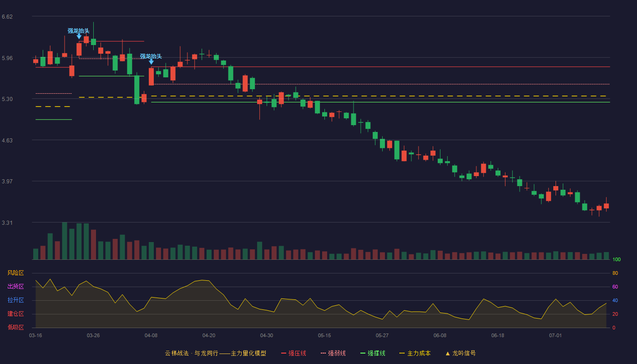Image resolution: width=637 pixels, height=364 pixels.
Task: Click the 03-26 date axis label
Action: [93, 335]
